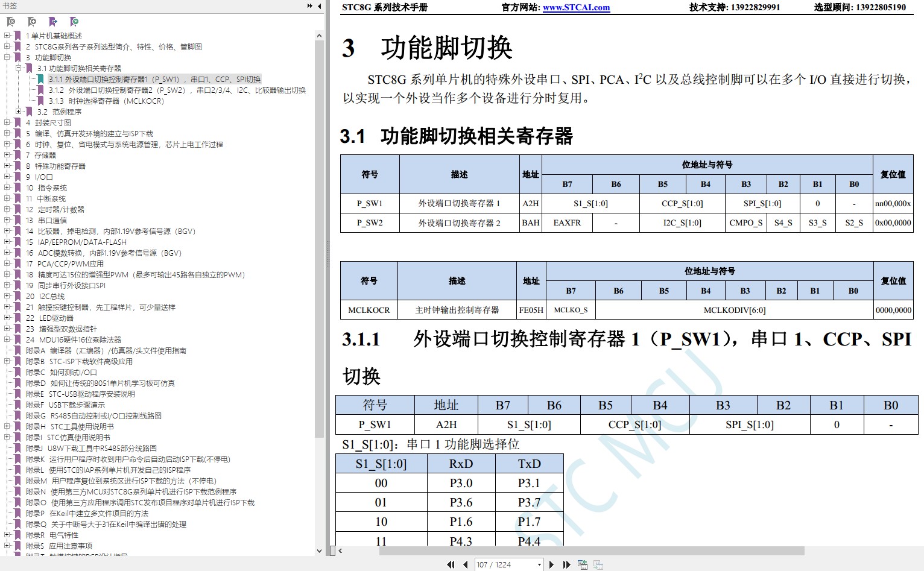This screenshot has height=571, width=924.
Task: Expand bookmark 2 STC8G系列各子系列选型简介
Action: (x=7, y=46)
